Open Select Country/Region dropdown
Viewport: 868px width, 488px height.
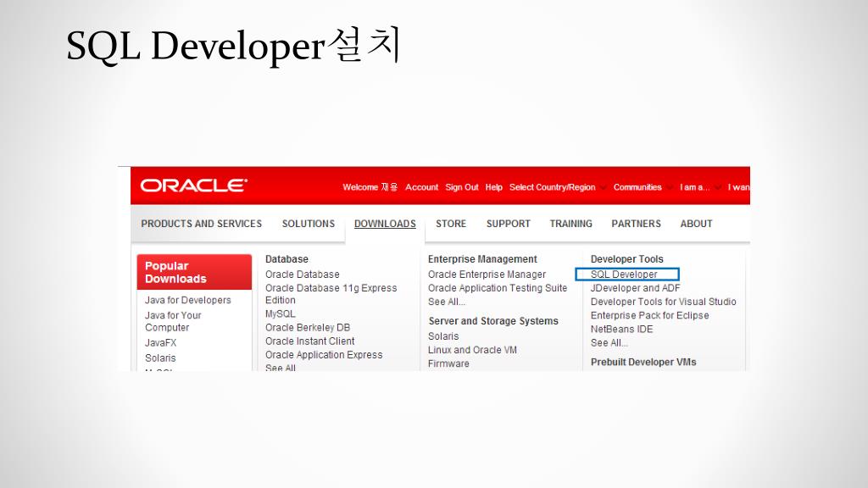click(x=558, y=187)
